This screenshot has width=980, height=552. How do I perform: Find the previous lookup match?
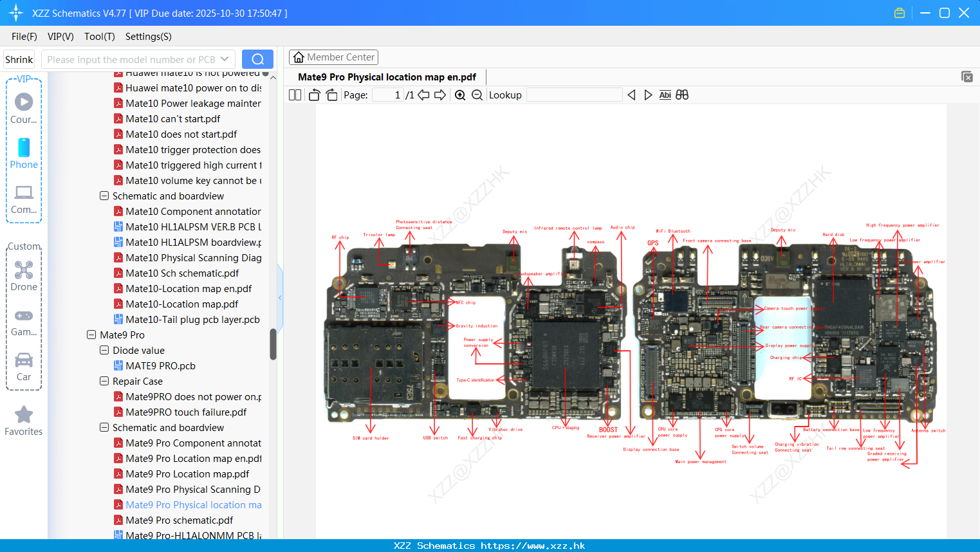click(x=631, y=95)
